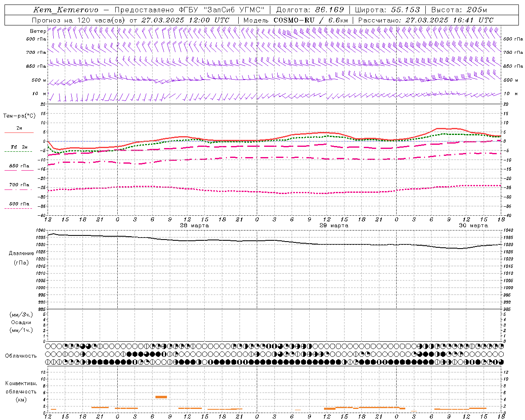
Task: Click the Рассчитано: 27.03.2025 16:41 UTC text
Action: tap(426, 20)
